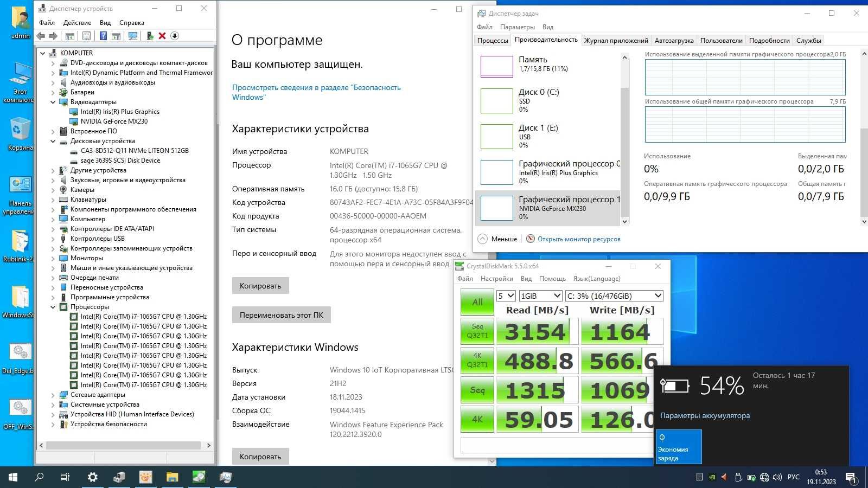This screenshot has height=488, width=868.
Task: Click the red X uninstall device icon
Action: pos(162,36)
